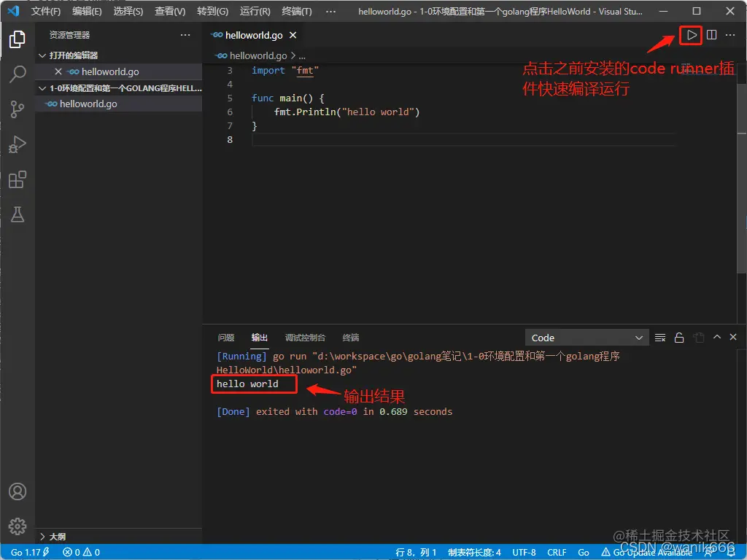The image size is (747, 560).
Task: Open the breadcrumb ellipsis after helloworld.go
Action: click(302, 56)
